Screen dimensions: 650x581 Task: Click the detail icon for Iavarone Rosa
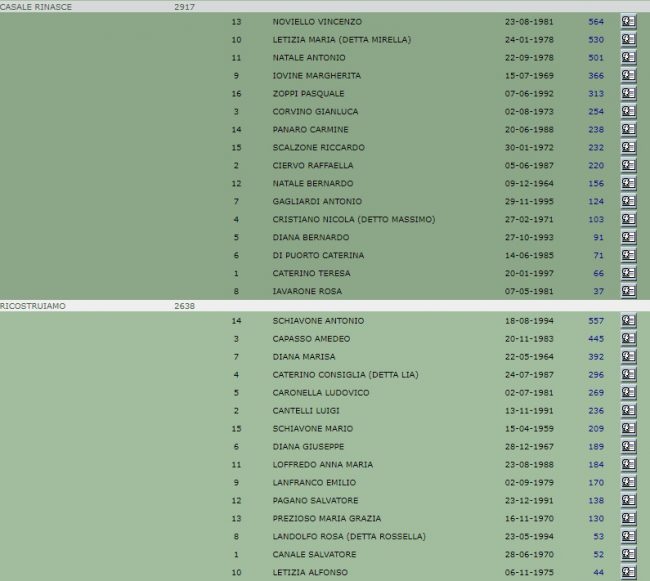(628, 291)
